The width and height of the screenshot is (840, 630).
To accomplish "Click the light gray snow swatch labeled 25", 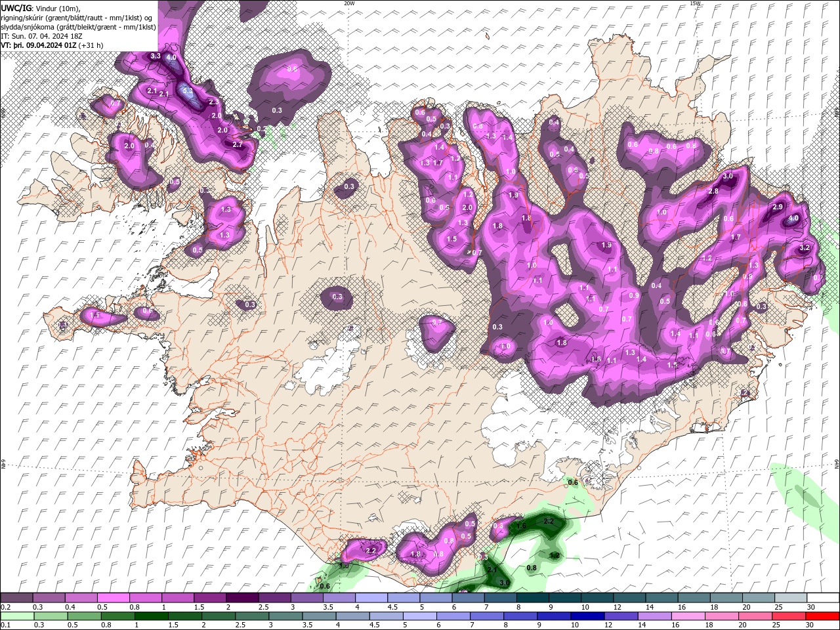I will click(791, 598).
